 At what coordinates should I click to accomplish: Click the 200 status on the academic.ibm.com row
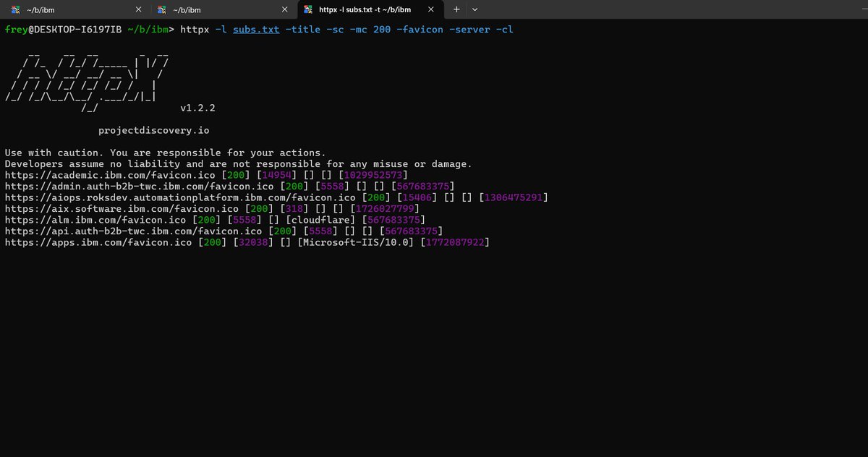point(236,176)
